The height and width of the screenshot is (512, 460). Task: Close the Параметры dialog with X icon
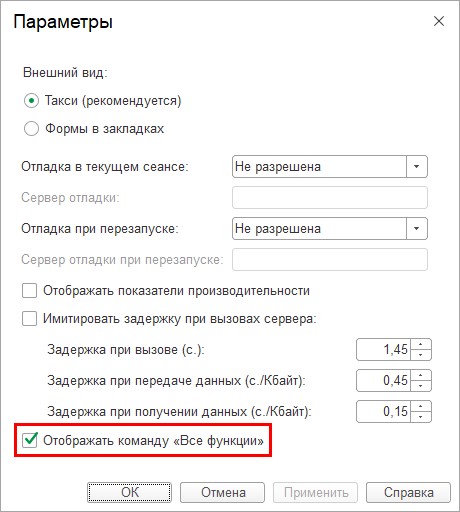point(439,21)
